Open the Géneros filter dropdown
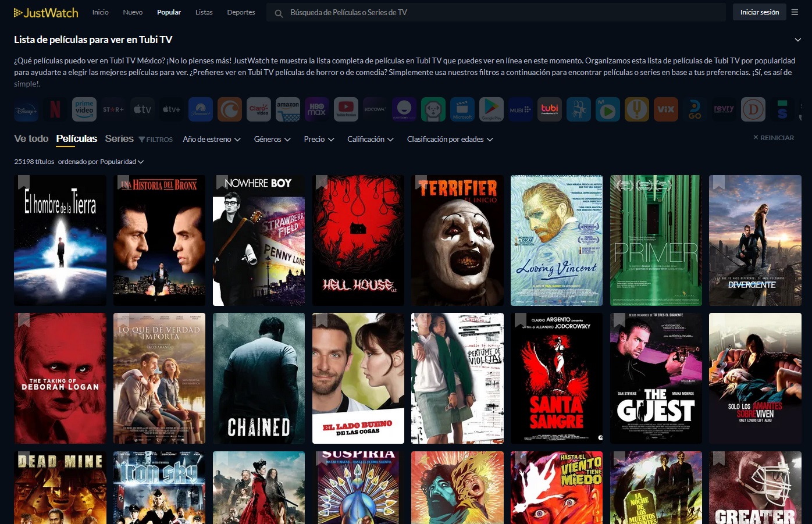The height and width of the screenshot is (524, 812). (x=272, y=140)
